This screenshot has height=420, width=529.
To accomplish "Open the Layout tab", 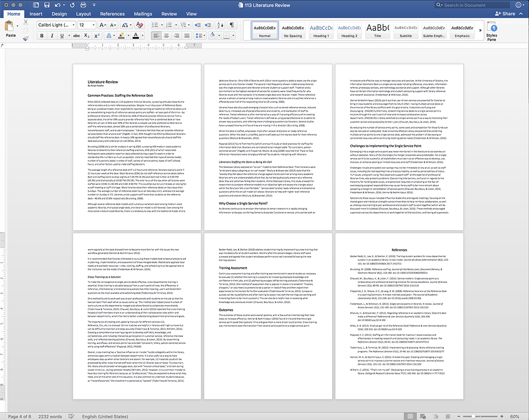I will pyautogui.click(x=83, y=14).
